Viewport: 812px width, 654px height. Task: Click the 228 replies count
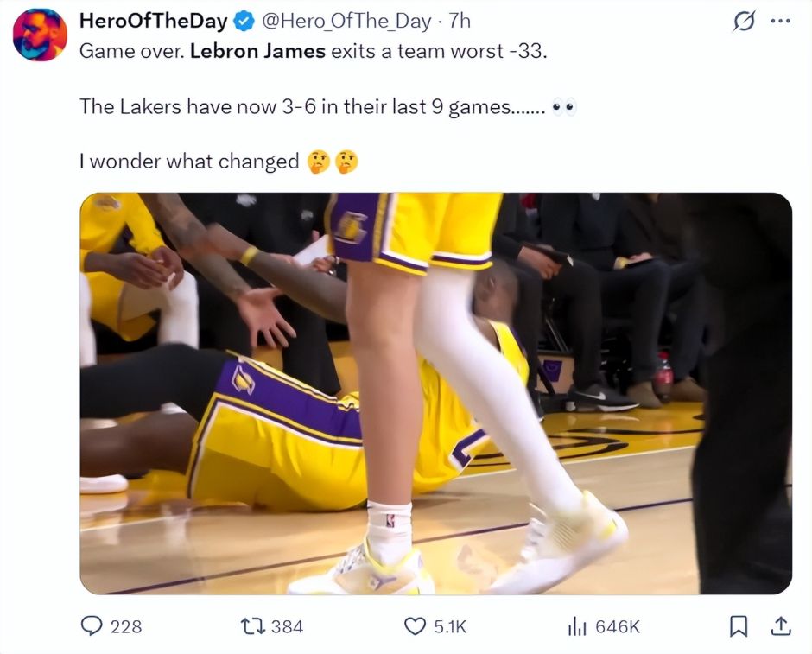[x=126, y=626]
